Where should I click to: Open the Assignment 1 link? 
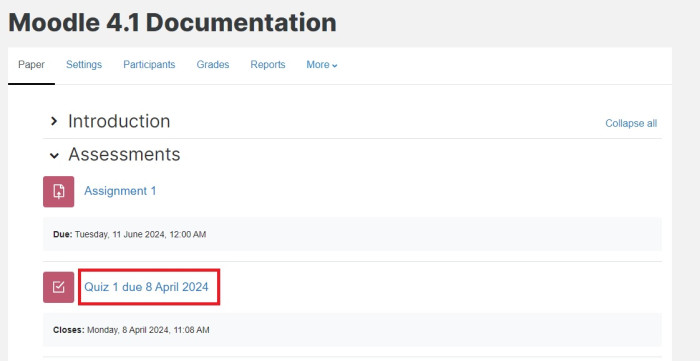120,191
